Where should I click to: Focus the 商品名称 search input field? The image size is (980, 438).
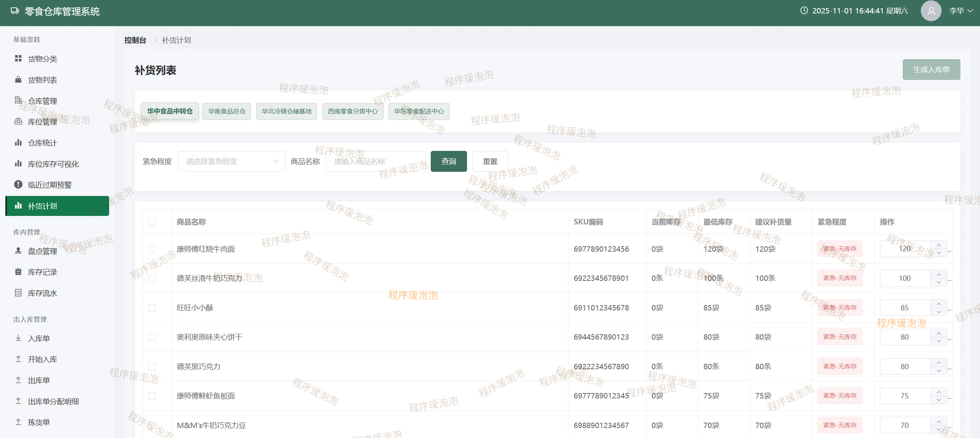[375, 161]
